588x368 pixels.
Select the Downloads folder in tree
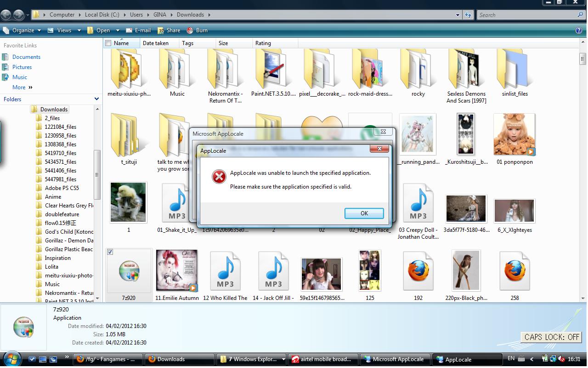tap(54, 109)
